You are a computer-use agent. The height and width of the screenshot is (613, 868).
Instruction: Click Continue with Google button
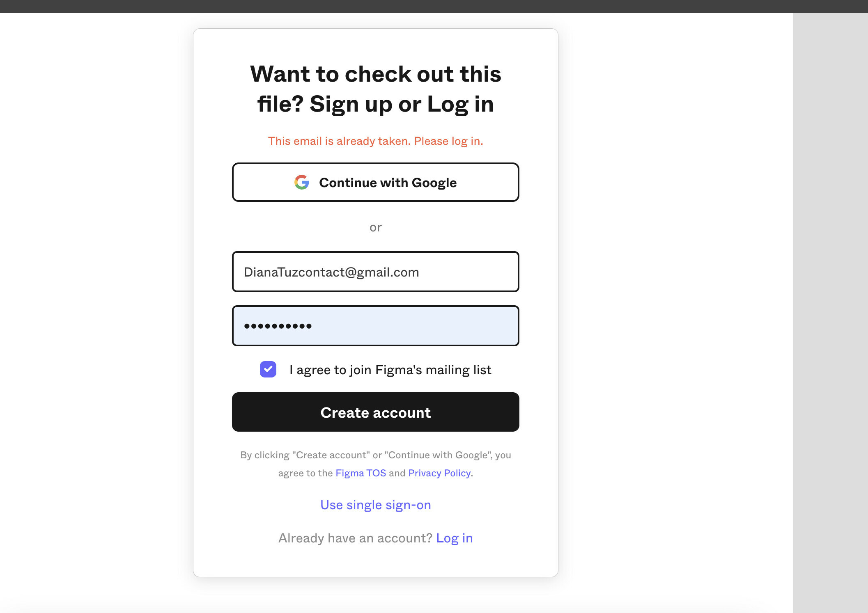375,183
